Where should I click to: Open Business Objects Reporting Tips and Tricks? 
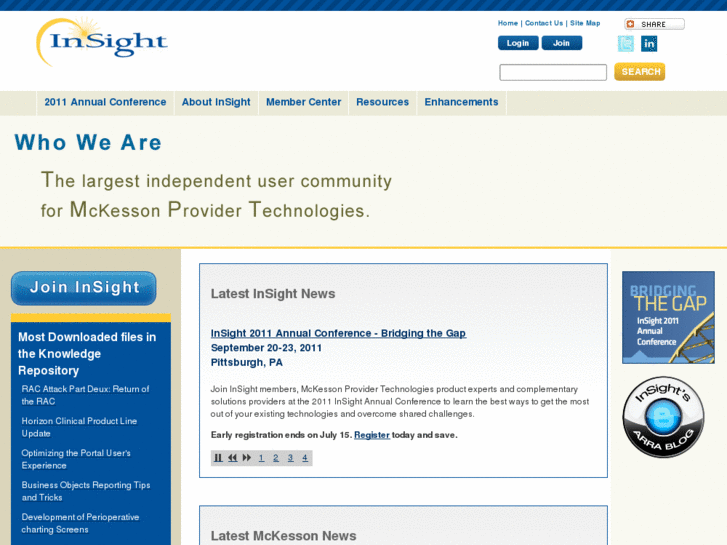[x=86, y=491]
